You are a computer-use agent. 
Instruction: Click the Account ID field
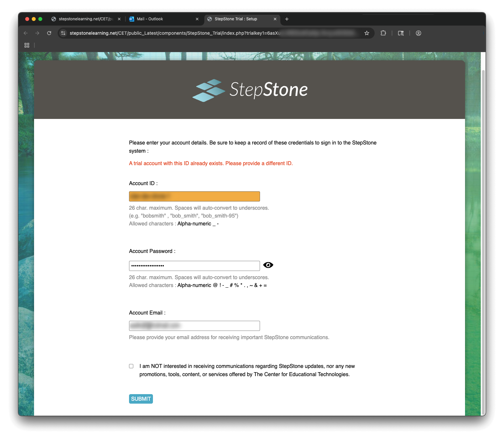(x=195, y=197)
